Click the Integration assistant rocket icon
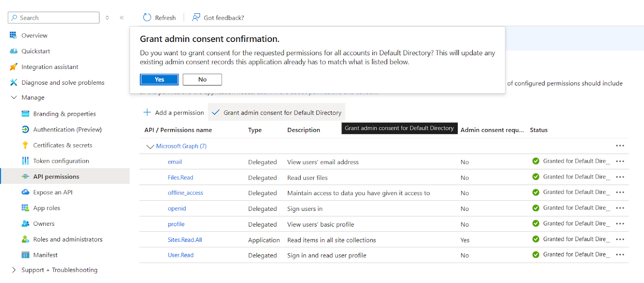This screenshot has height=283, width=644. (14, 67)
